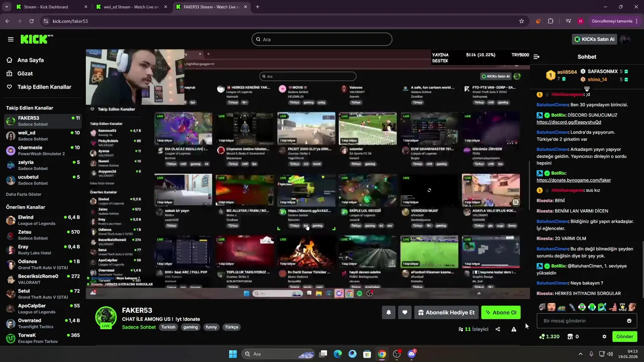Open the Chrome tab search dropdown
This screenshot has height=362, width=644.
pyautogui.click(x=7, y=7)
